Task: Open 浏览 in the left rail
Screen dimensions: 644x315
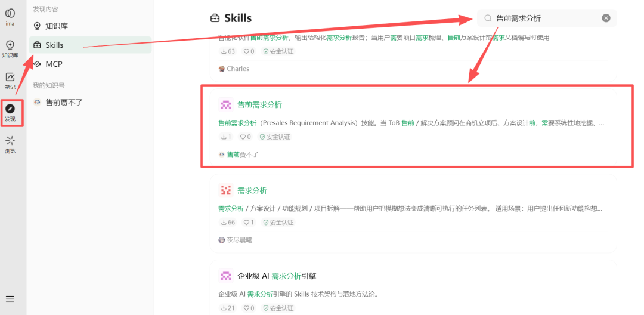Action: point(10,144)
